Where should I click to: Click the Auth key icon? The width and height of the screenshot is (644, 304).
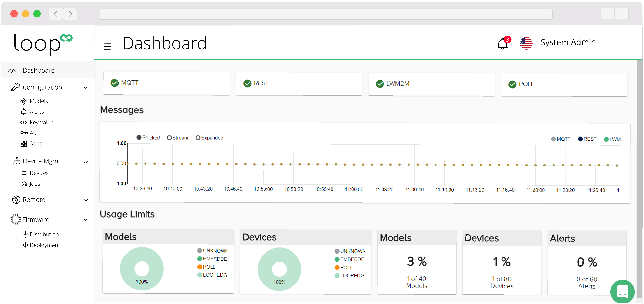click(x=24, y=133)
